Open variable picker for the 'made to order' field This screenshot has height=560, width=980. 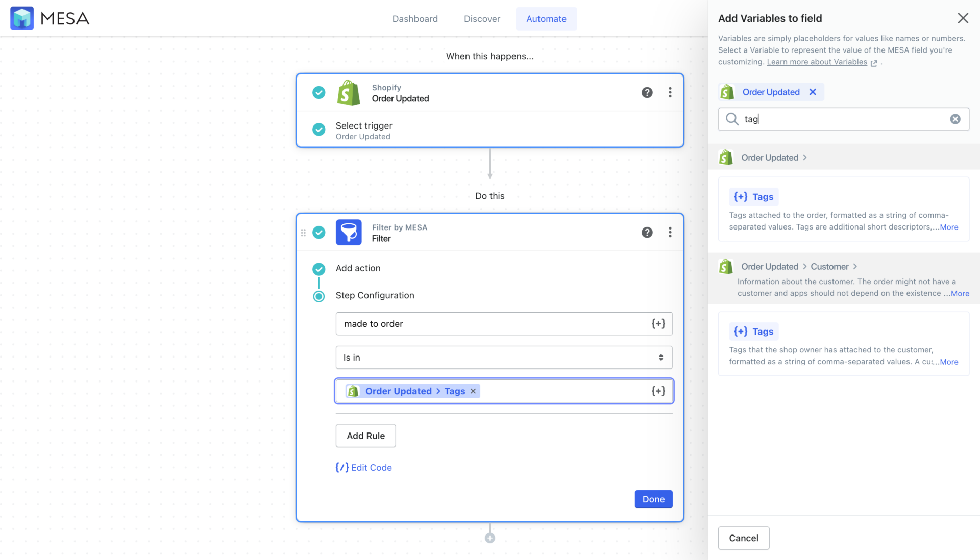pos(658,323)
